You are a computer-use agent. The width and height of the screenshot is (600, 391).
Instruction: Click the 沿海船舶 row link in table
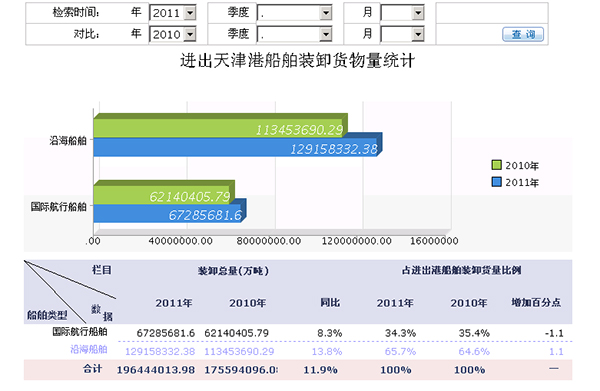tap(89, 349)
